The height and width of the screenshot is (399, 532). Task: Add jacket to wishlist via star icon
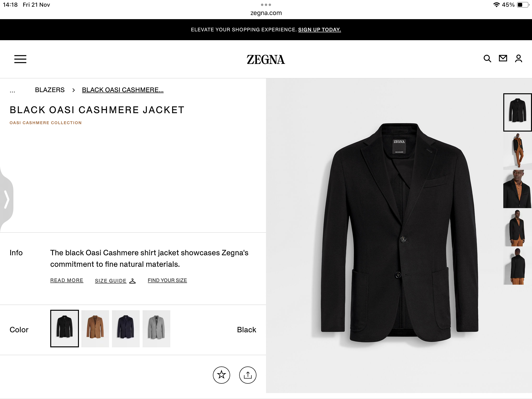click(x=222, y=375)
